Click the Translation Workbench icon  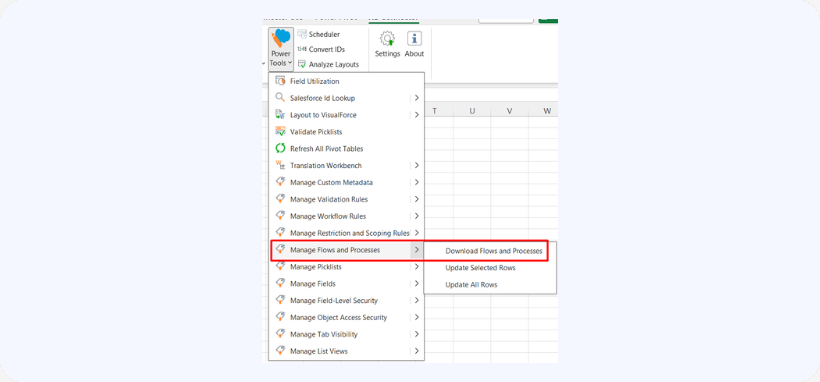pyautogui.click(x=280, y=165)
